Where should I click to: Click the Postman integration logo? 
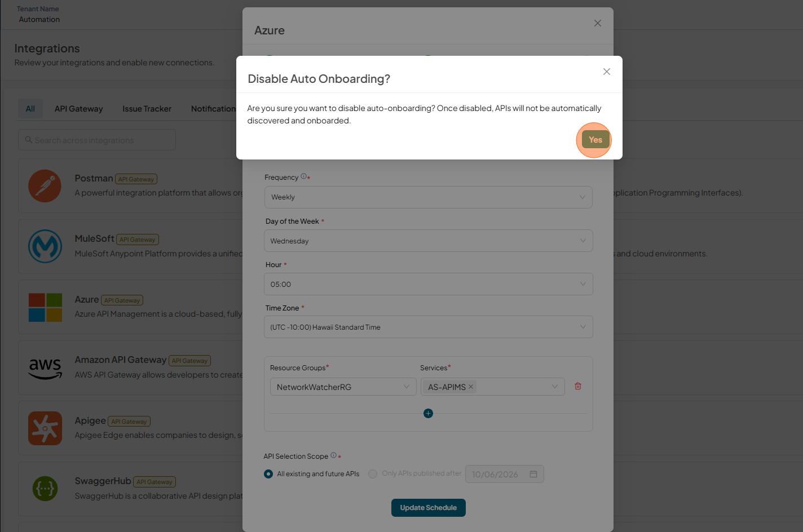(x=45, y=186)
